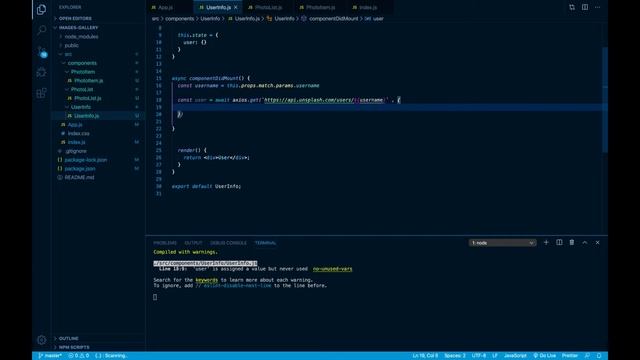Open the Source Control view
Screen dimensions: 640x360
[41, 51]
